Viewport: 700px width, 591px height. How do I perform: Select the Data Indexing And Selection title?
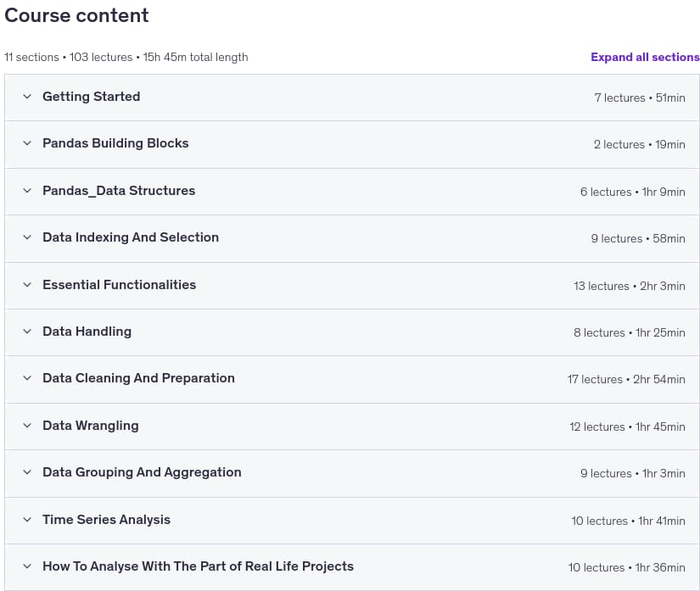pyautogui.click(x=131, y=237)
